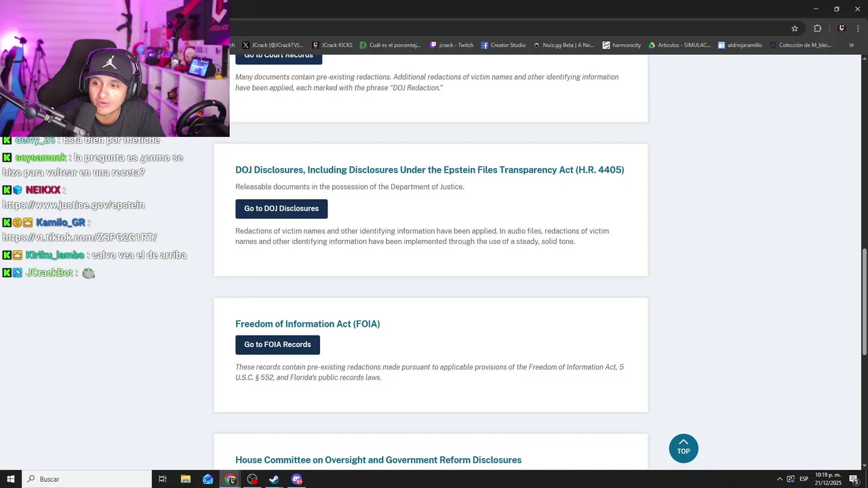Select the Kiriku_lambo username in chat

[x=55, y=255]
